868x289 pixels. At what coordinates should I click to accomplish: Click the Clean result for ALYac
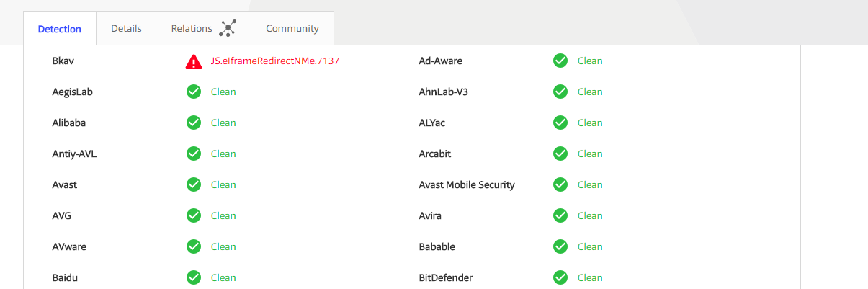[x=590, y=123]
